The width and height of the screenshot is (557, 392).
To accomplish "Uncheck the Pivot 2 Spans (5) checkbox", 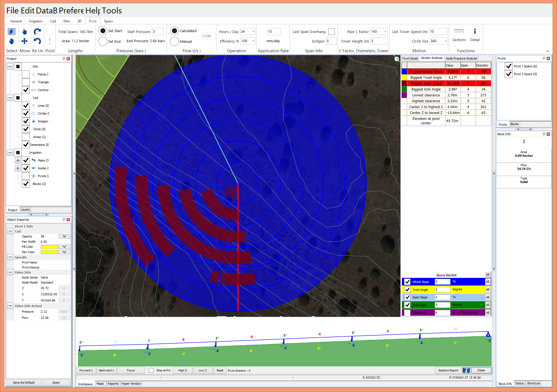I will [509, 74].
